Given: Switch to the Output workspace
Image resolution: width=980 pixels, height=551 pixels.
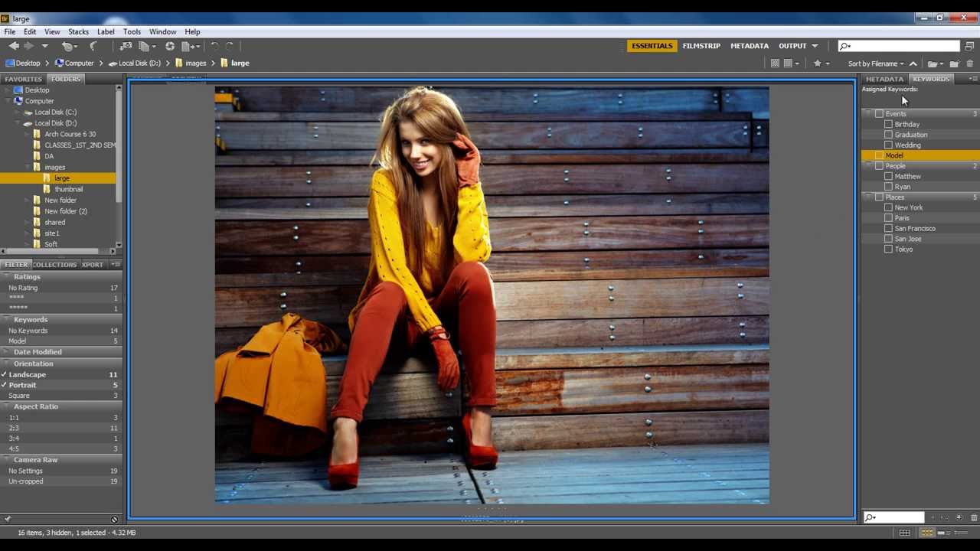Looking at the screenshot, I should click(x=792, y=46).
